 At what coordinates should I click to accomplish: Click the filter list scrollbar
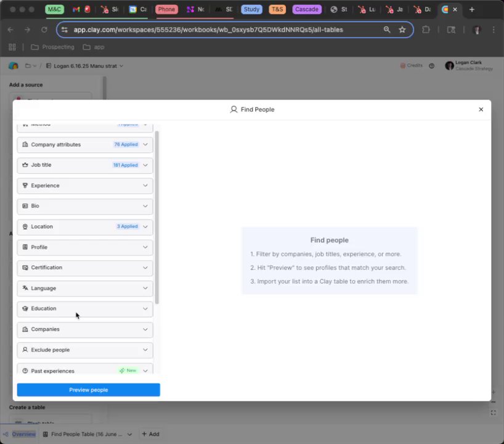pos(157,217)
